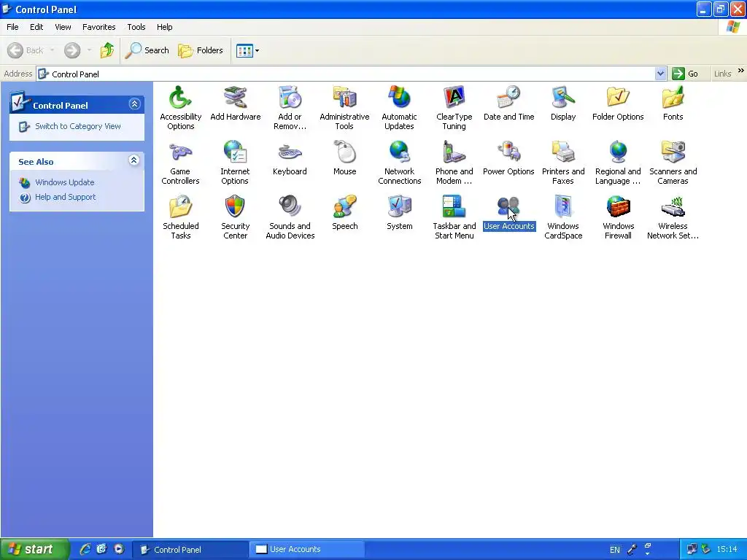Click the Search toolbar button
This screenshot has width=747, height=560.
pos(147,50)
